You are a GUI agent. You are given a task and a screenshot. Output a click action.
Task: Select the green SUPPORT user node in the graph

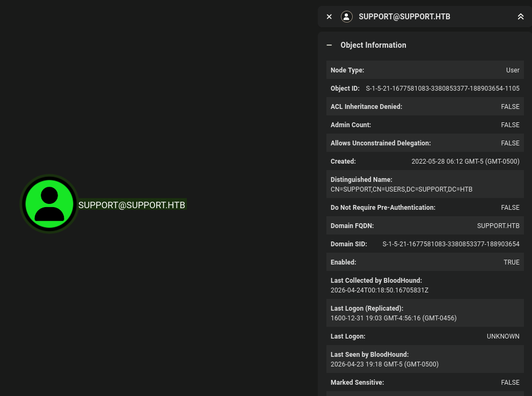(x=49, y=204)
